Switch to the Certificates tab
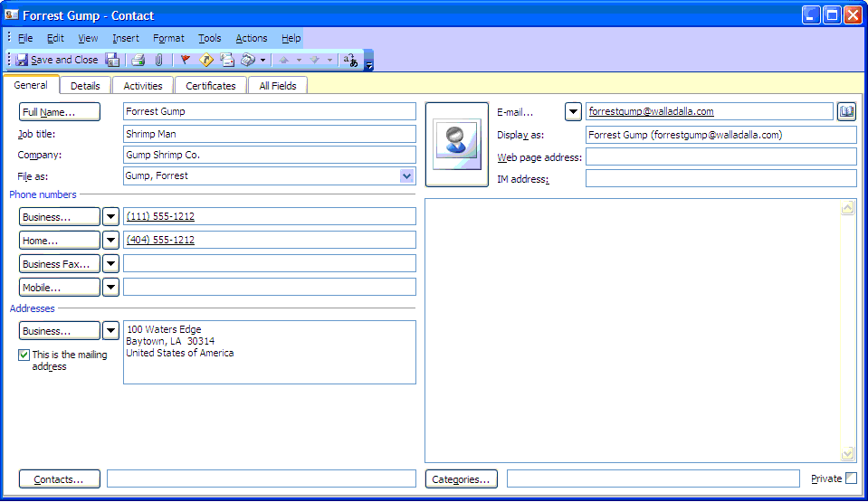The image size is (868, 502). pyautogui.click(x=211, y=86)
